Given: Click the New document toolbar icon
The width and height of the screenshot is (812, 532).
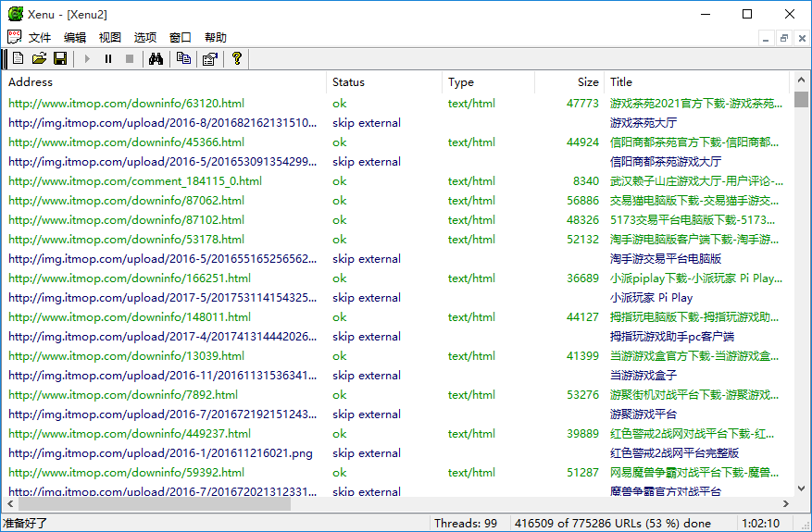Looking at the screenshot, I should point(19,58).
